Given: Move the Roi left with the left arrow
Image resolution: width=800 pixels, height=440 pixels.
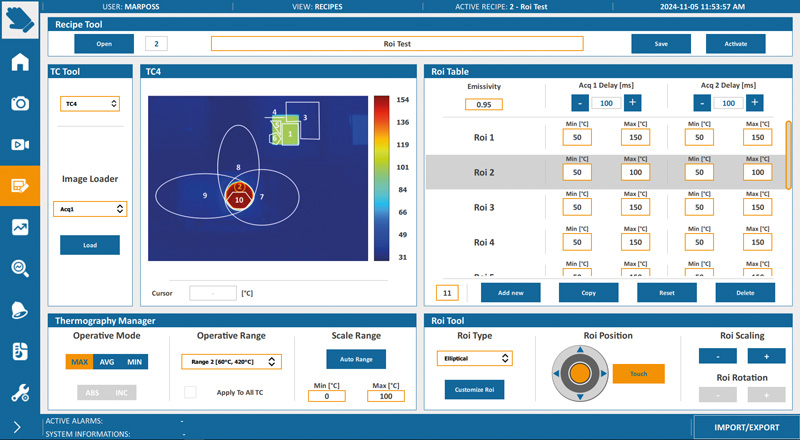Looking at the screenshot, I should click(556, 374).
